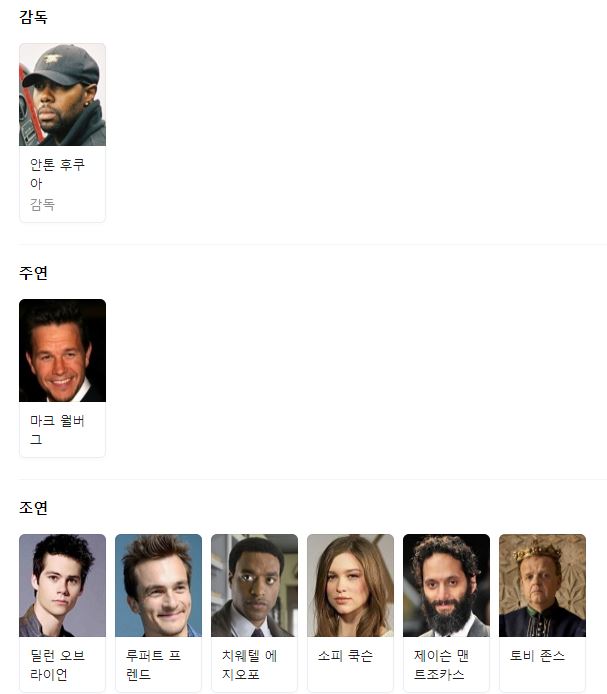The height and width of the screenshot is (694, 607).
Task: Open the 루퍼트 프렌드 photo thumbnail
Action: [159, 586]
